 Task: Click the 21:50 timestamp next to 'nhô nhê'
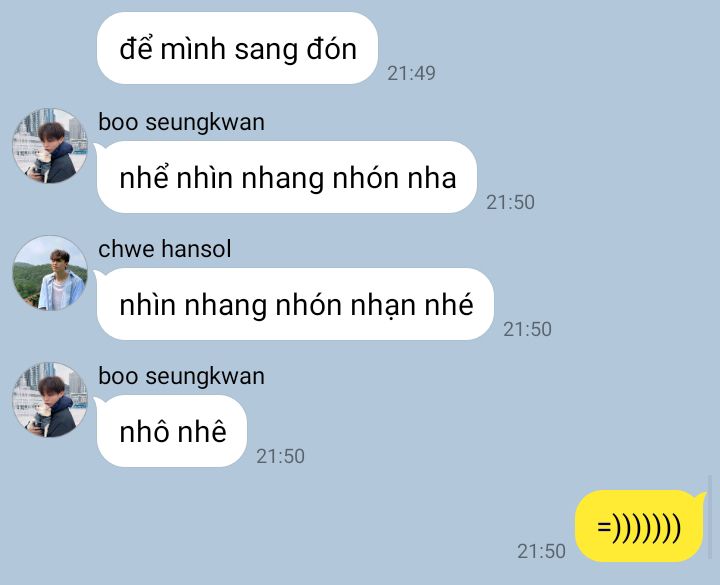pos(281,456)
